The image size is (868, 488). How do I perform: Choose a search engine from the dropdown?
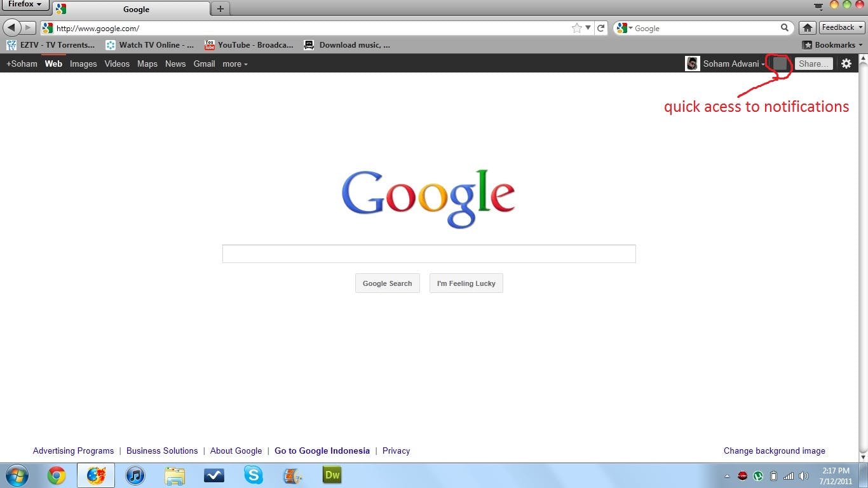coord(625,28)
